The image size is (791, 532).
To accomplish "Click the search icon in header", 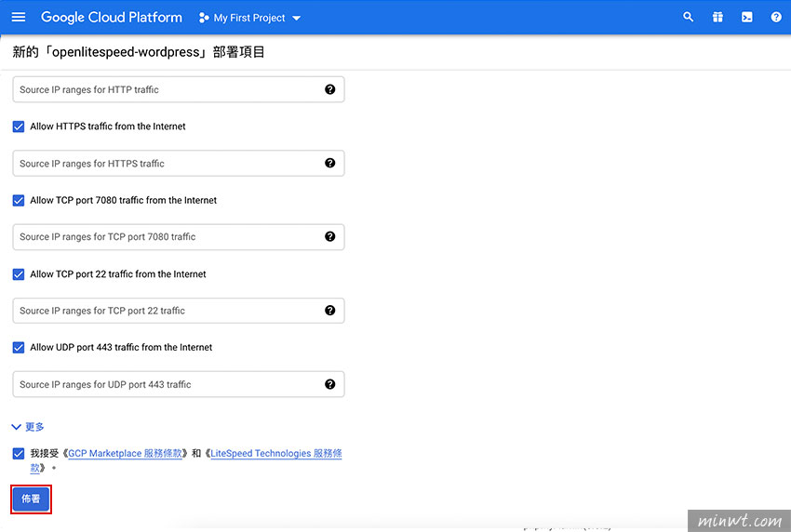I will [x=688, y=17].
